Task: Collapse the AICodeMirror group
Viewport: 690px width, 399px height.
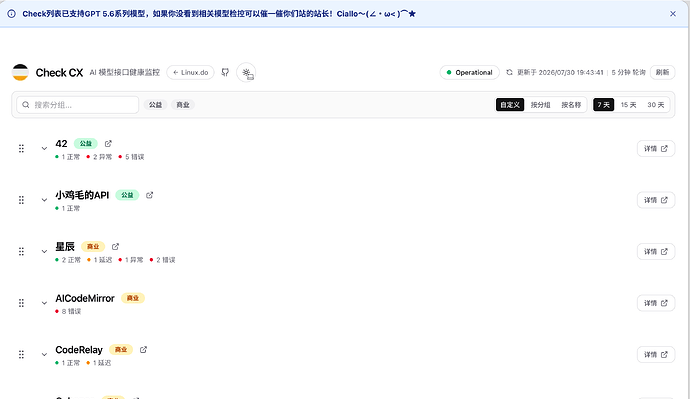Action: click(44, 303)
